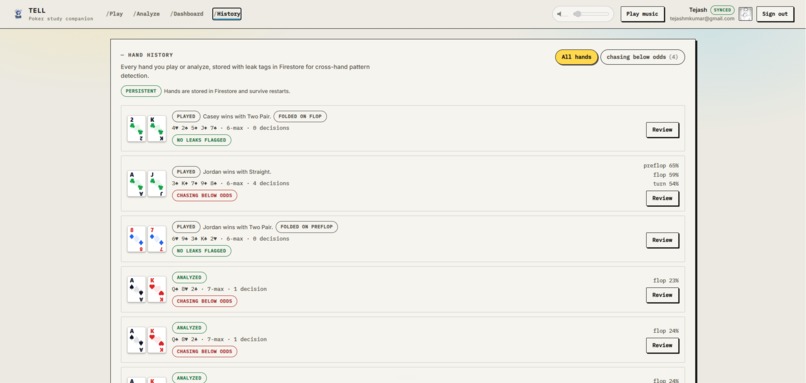Click the SYNCED status badge
This screenshot has width=806, height=383.
(x=722, y=10)
